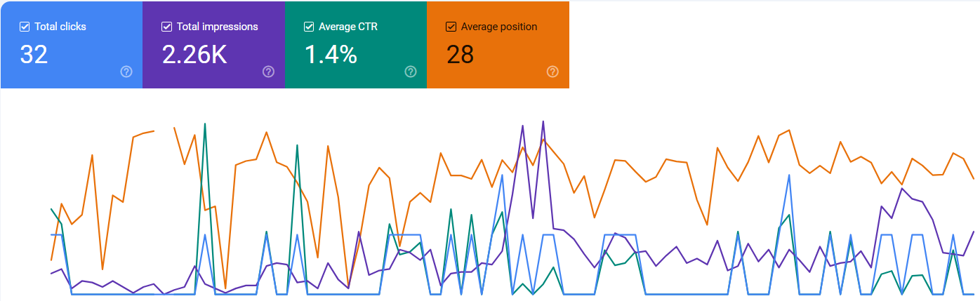Open help tooltip on Total clicks card
Screen dimensions: 980x301
click(x=126, y=72)
